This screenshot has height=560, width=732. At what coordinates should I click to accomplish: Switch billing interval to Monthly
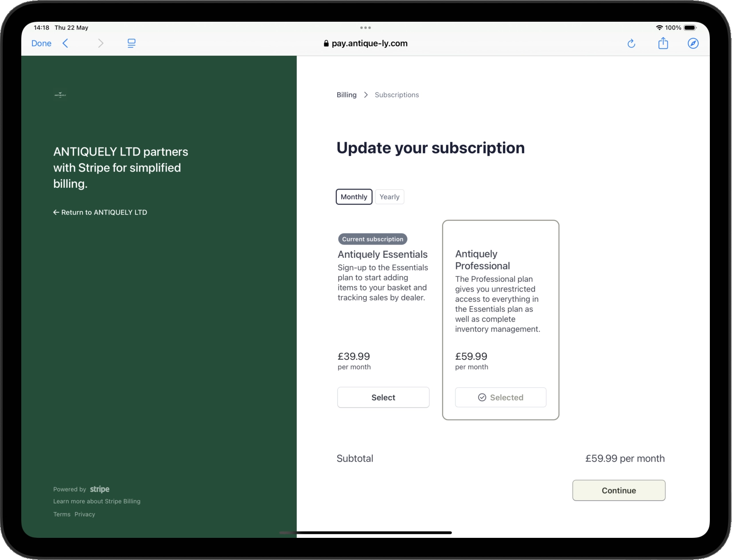pos(354,197)
